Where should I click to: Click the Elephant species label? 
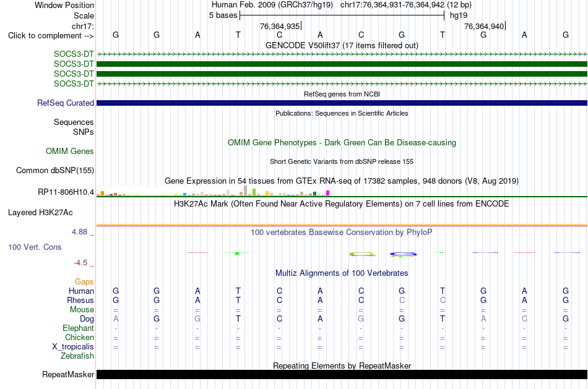click(78, 328)
